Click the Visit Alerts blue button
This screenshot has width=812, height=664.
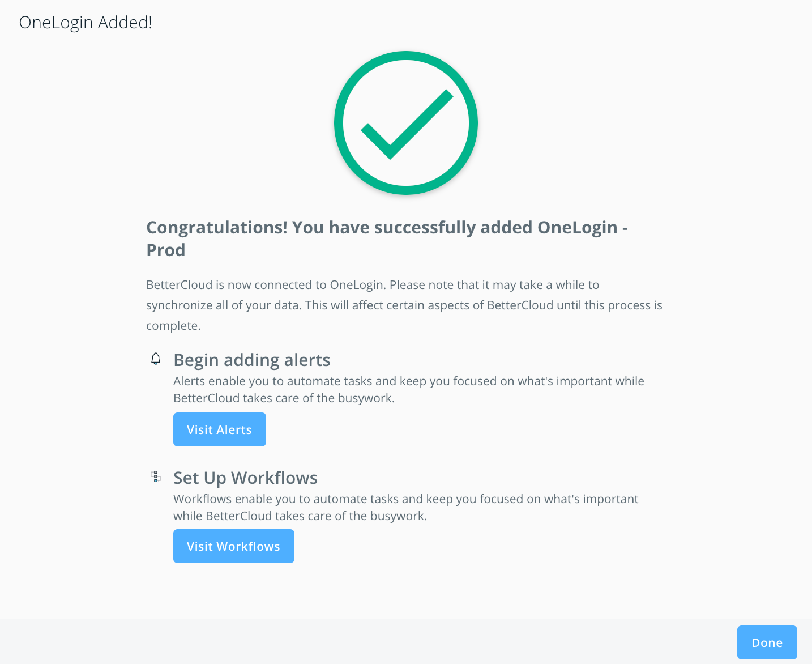pyautogui.click(x=219, y=429)
